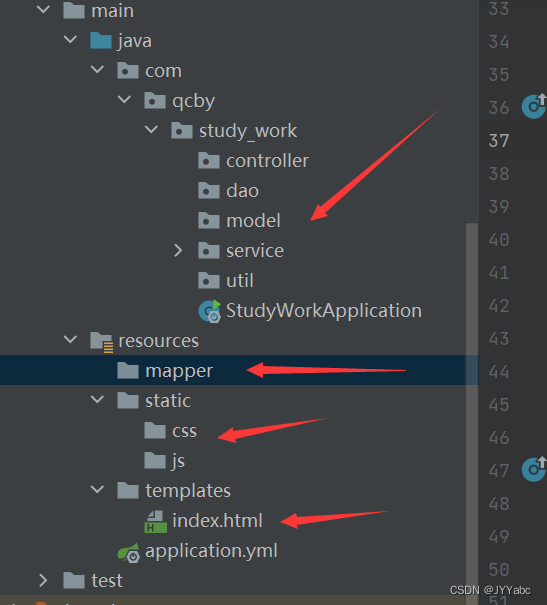Select the css folder label
Viewport: 547px width, 605px height.
(x=185, y=431)
